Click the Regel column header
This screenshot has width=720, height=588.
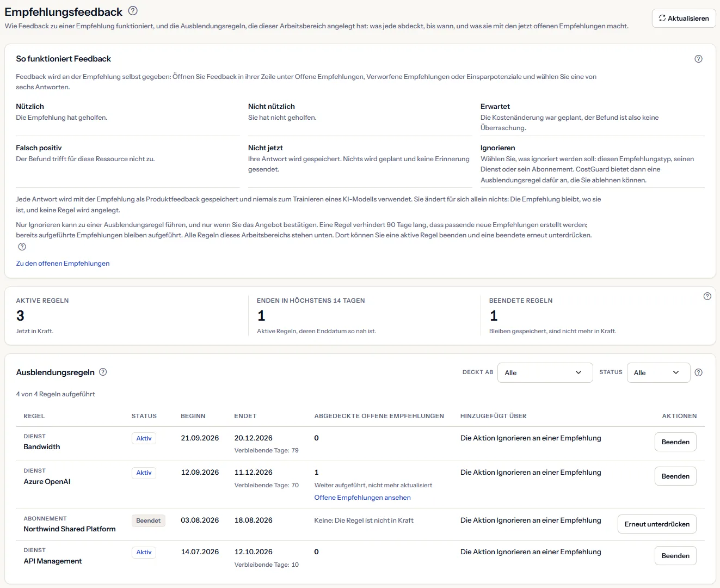pyautogui.click(x=34, y=416)
